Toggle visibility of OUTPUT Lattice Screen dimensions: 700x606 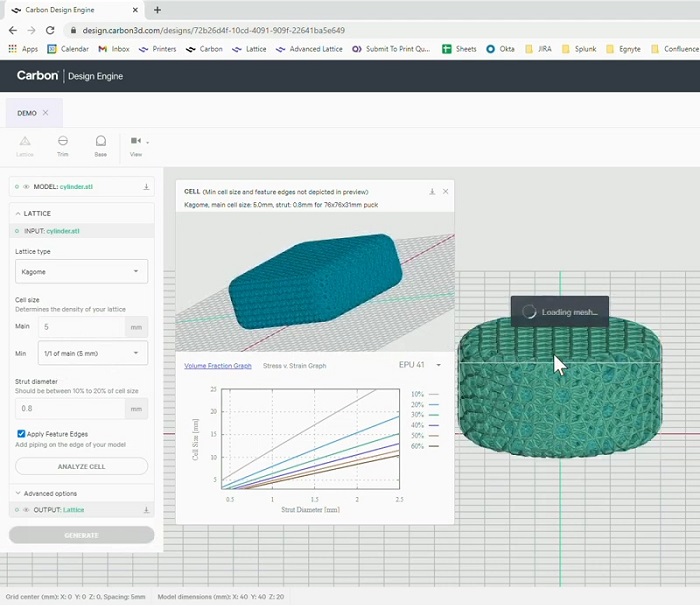tap(27, 511)
